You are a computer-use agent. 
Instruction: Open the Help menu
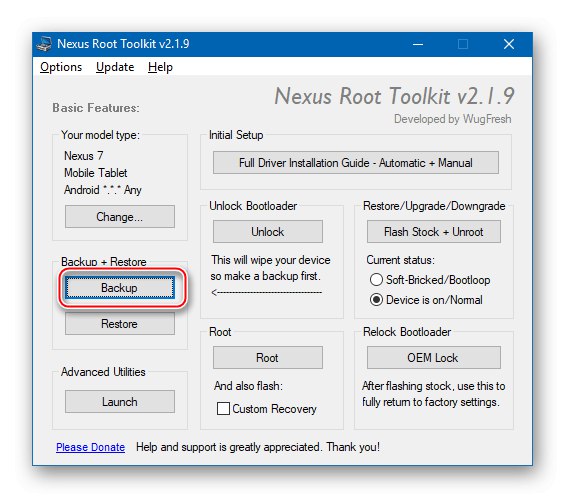point(160,67)
